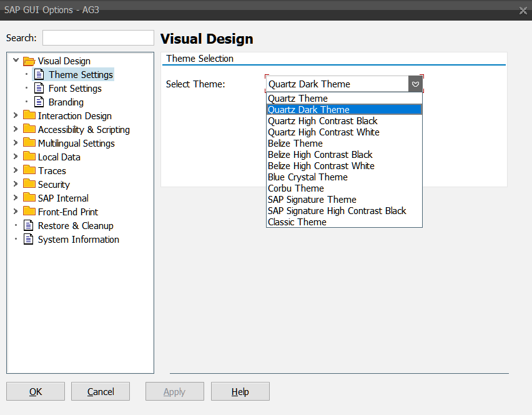Screen dimensions: 532x415
Task: Expand the Accessibility & Scripting node
Action: click(x=15, y=129)
